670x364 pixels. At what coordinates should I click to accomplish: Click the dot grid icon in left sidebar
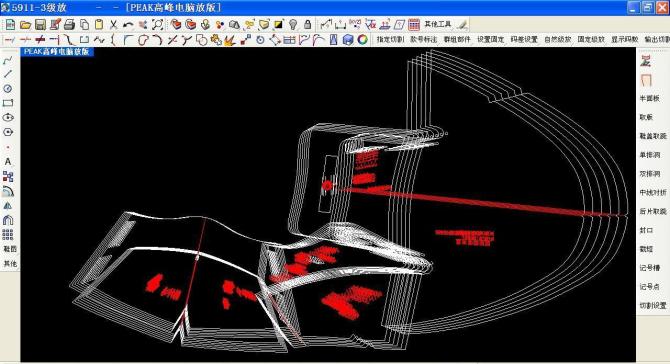coord(8,234)
